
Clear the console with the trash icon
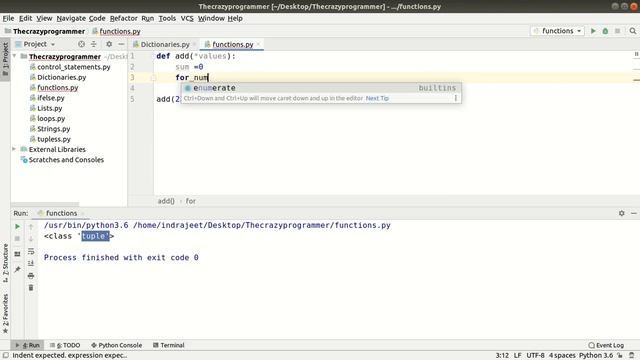pos(31,288)
